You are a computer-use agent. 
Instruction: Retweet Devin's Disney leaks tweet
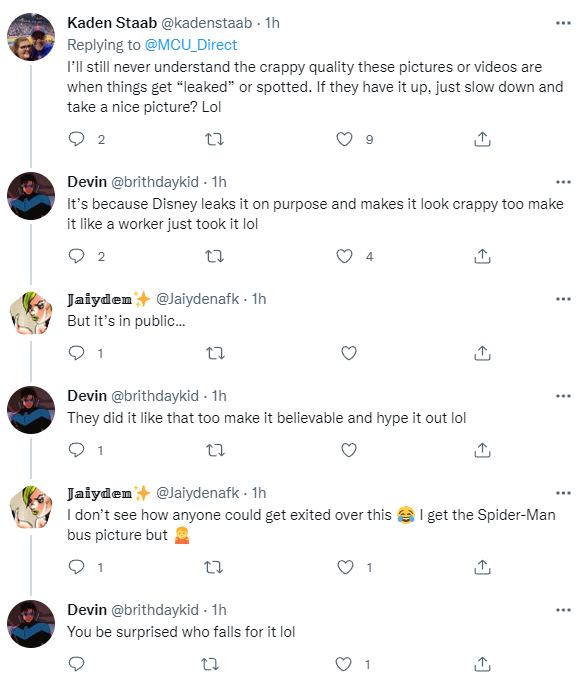214,256
